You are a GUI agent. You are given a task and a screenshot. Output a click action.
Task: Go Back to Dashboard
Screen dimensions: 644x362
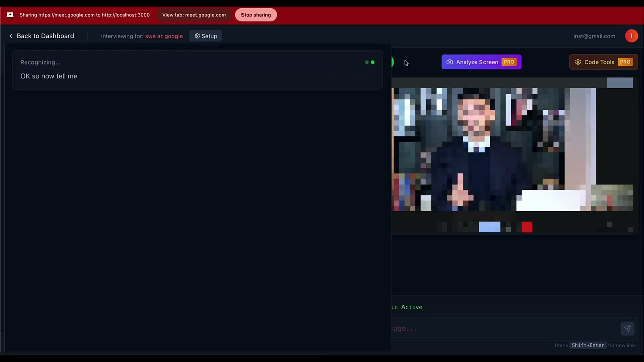point(41,36)
